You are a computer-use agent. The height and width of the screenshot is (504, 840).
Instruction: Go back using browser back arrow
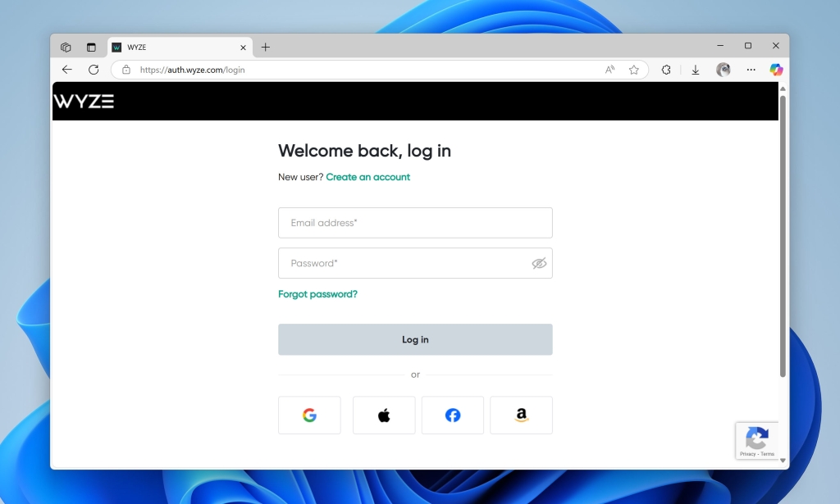(67, 70)
